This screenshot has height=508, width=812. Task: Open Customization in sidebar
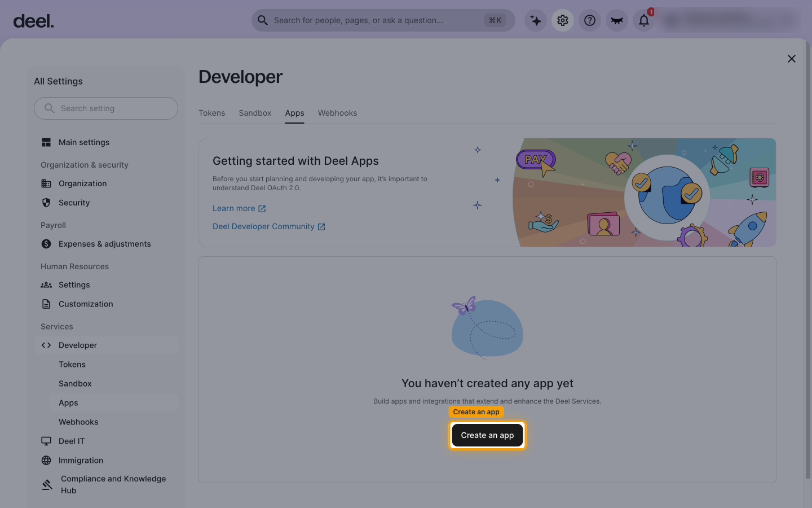tap(106, 304)
